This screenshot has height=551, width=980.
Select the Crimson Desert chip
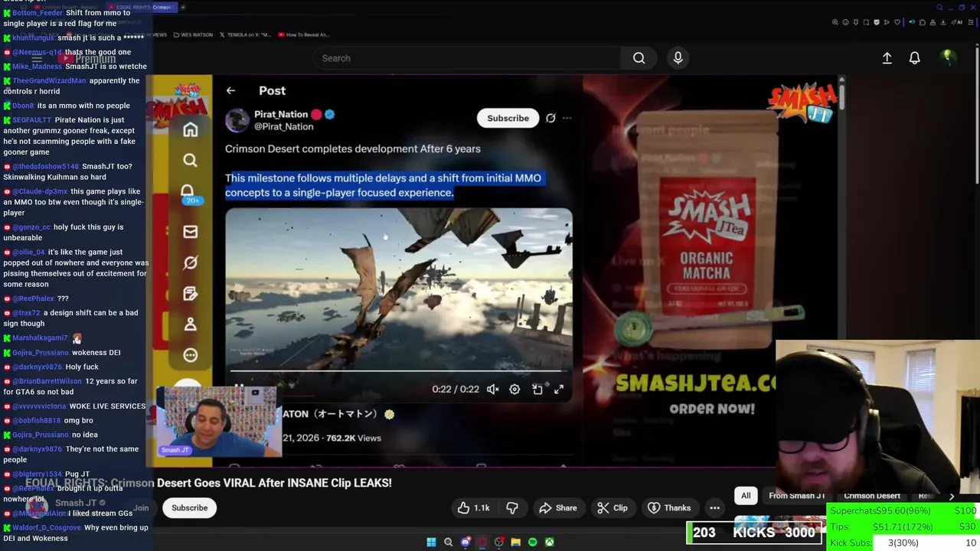tap(872, 496)
